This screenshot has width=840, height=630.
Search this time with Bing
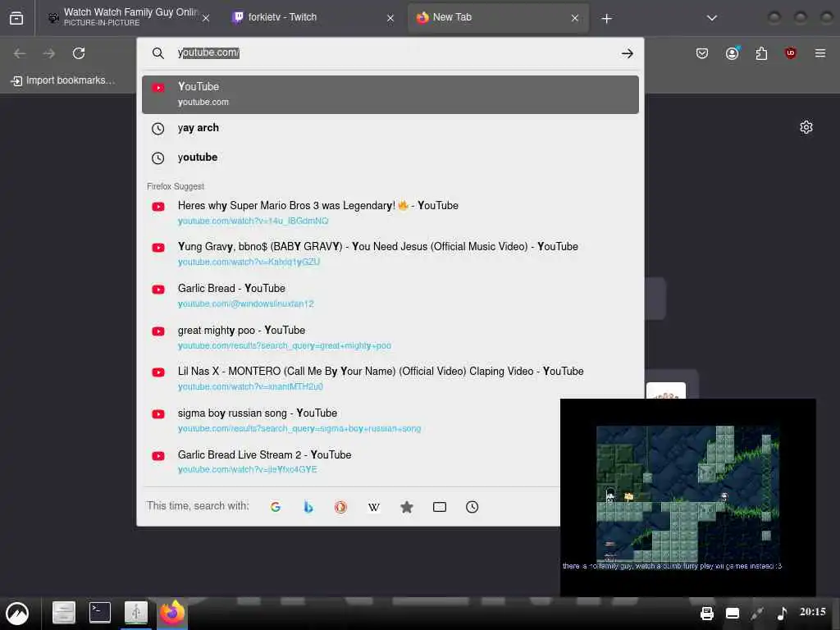pos(308,507)
